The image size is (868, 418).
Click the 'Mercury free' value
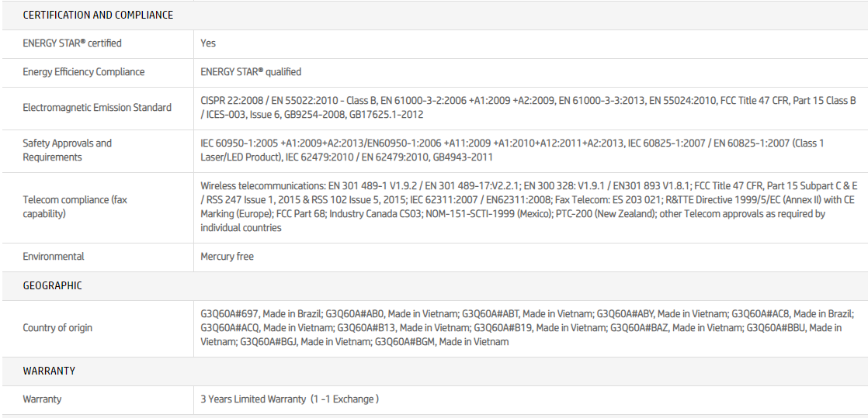click(x=227, y=257)
